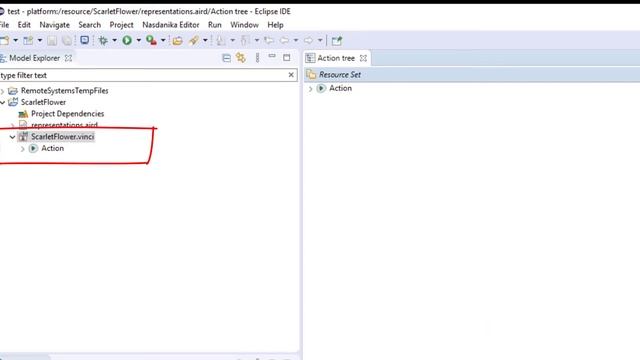
Task: Click the Forward navigation arrow
Action: point(309,40)
